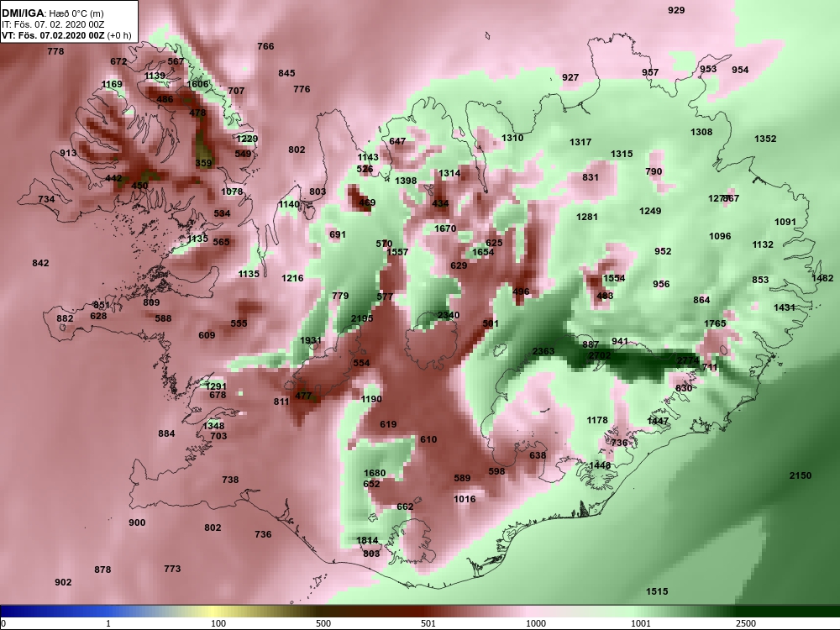
Task: Select the map value 773
Action: [172, 569]
